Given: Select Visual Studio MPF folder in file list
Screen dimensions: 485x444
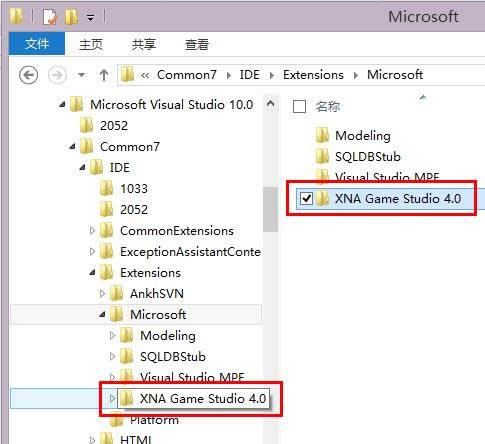Looking at the screenshot, I should coord(387,176).
